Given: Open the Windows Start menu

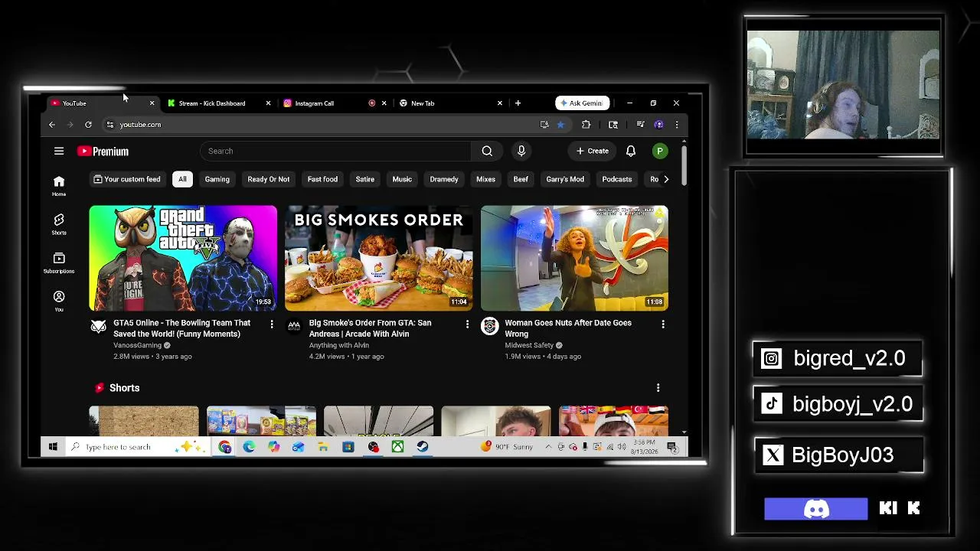Looking at the screenshot, I should (x=53, y=447).
